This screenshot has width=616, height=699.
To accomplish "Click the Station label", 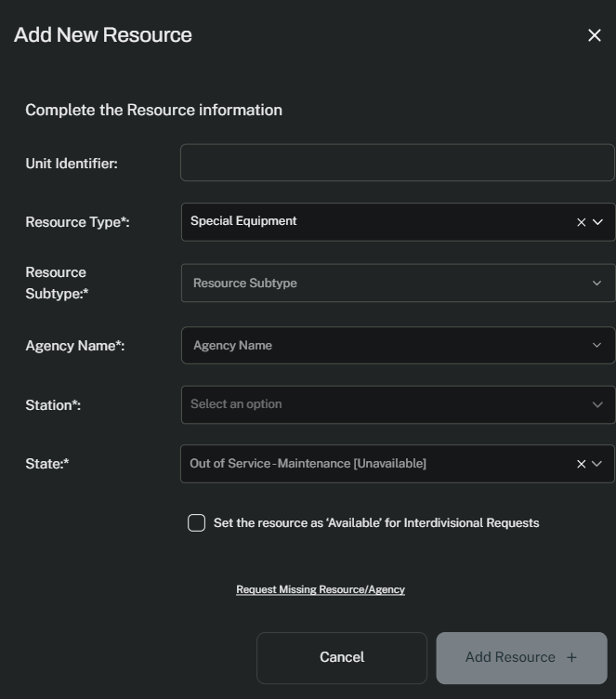I will point(53,405).
